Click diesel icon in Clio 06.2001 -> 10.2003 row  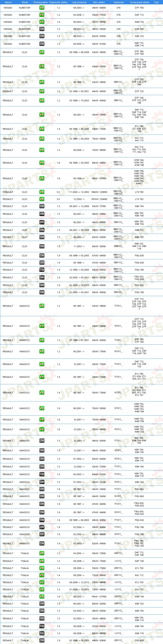42,230
